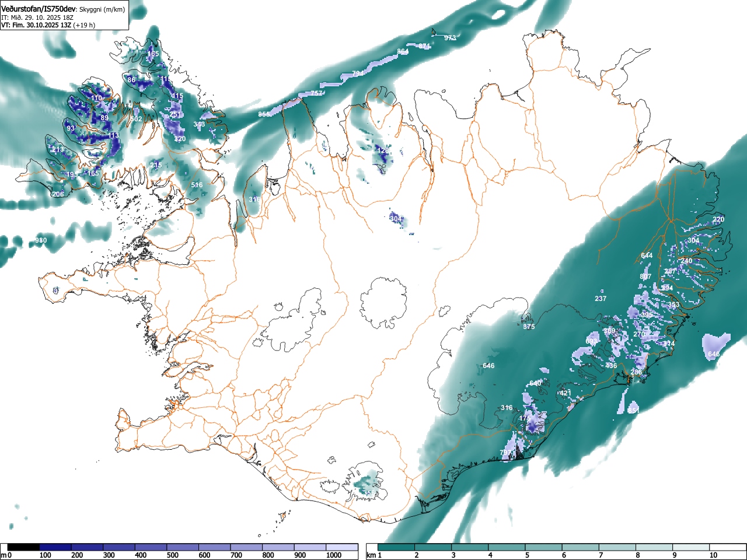Click the 237 visibility value
Screen dimensions: 747x560
point(601,299)
